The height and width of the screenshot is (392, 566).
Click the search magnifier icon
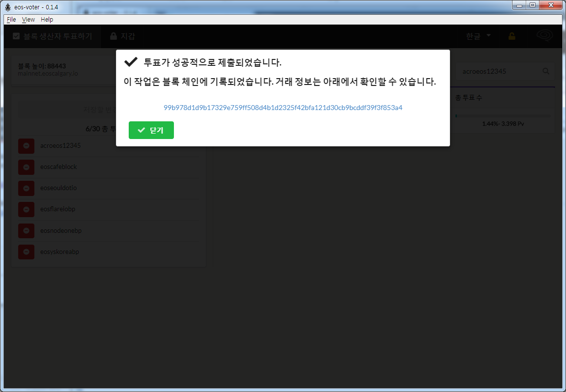click(x=546, y=71)
